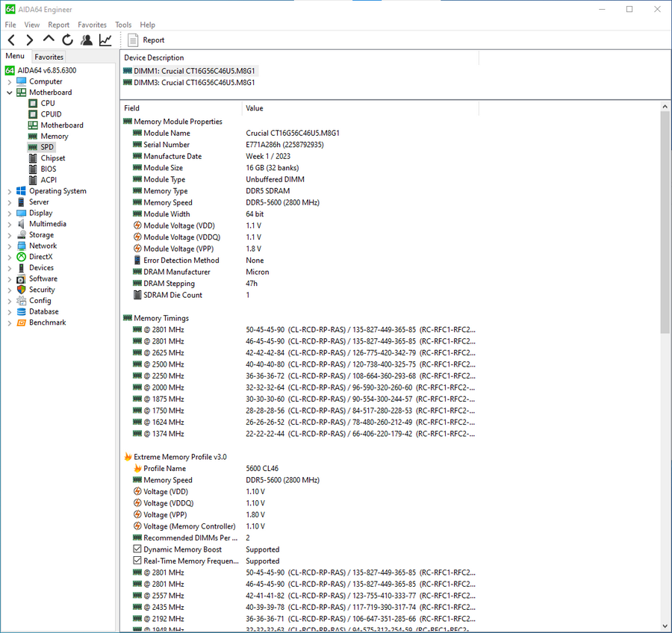The height and width of the screenshot is (633, 672).
Task: Click the Up (parent level) arrow
Action: [x=49, y=40]
